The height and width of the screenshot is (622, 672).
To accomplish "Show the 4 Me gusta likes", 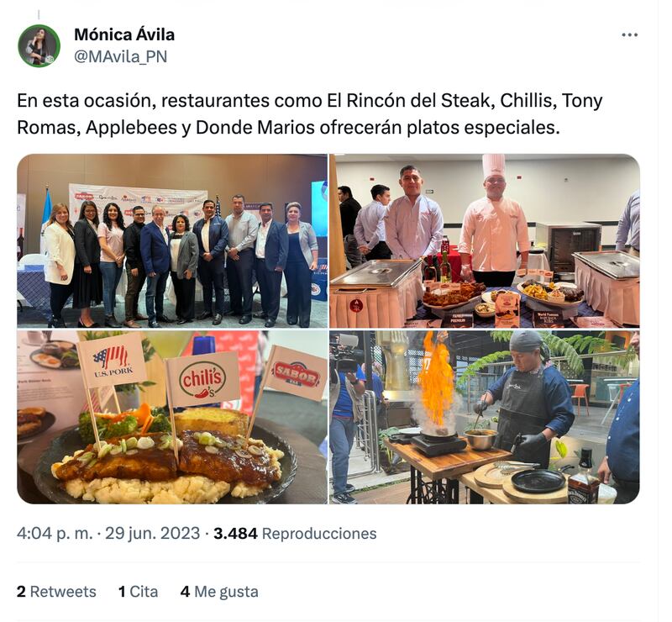I will click(219, 592).
